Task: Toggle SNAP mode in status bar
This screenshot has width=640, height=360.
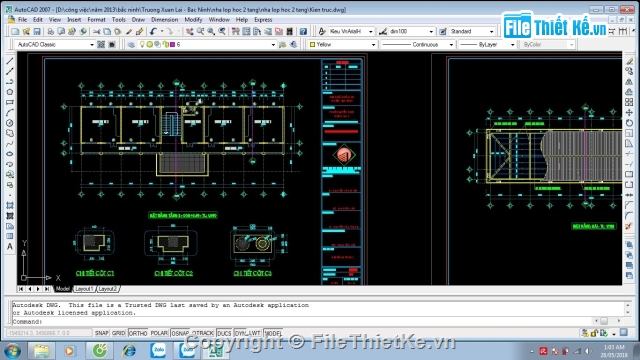Action: (x=102, y=333)
